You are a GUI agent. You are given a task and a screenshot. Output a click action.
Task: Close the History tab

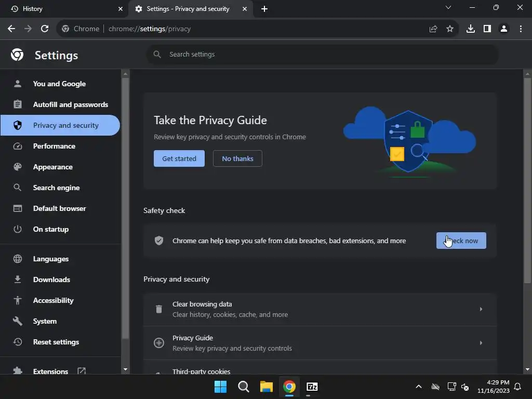coord(121,9)
